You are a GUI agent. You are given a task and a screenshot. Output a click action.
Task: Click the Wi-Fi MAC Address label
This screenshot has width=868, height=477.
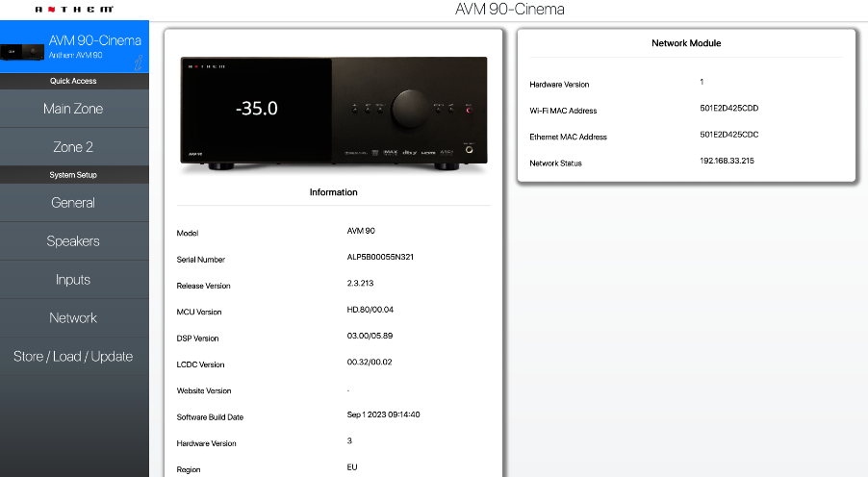(x=563, y=111)
